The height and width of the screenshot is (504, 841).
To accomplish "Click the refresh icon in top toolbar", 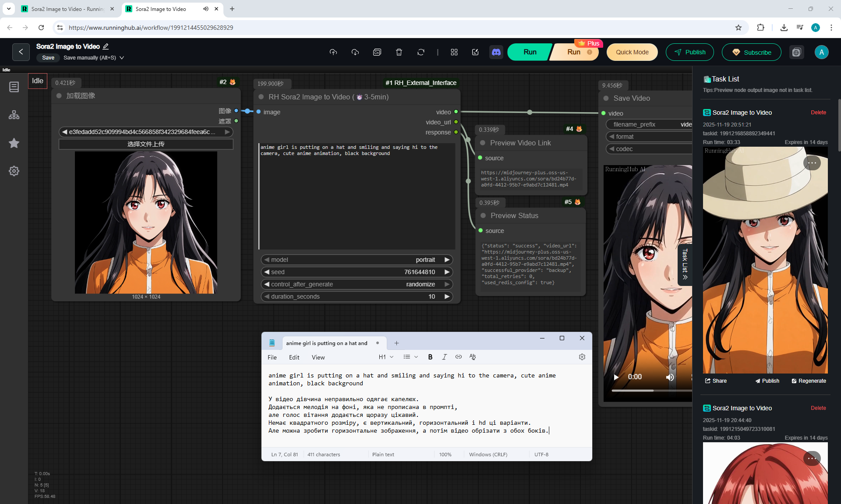I will [x=421, y=52].
